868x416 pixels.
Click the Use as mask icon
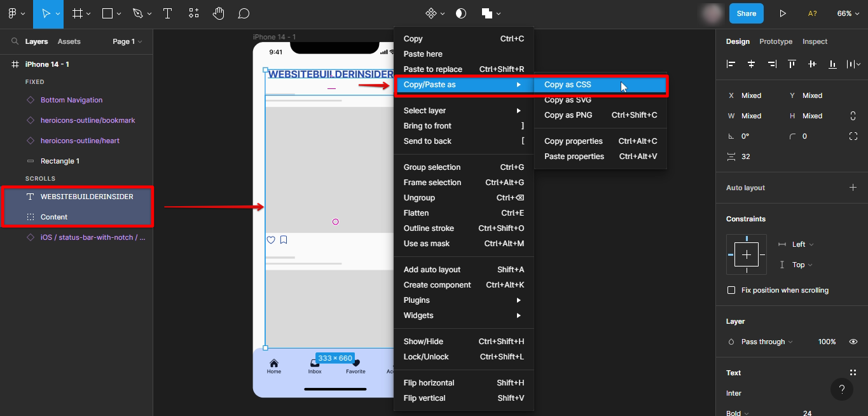tap(461, 13)
